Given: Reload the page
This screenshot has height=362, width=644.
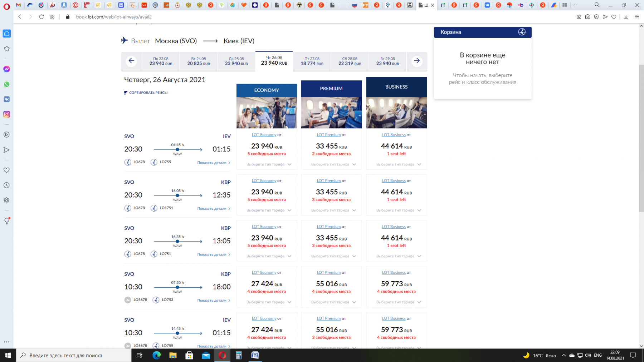Looking at the screenshot, I should tap(41, 17).
